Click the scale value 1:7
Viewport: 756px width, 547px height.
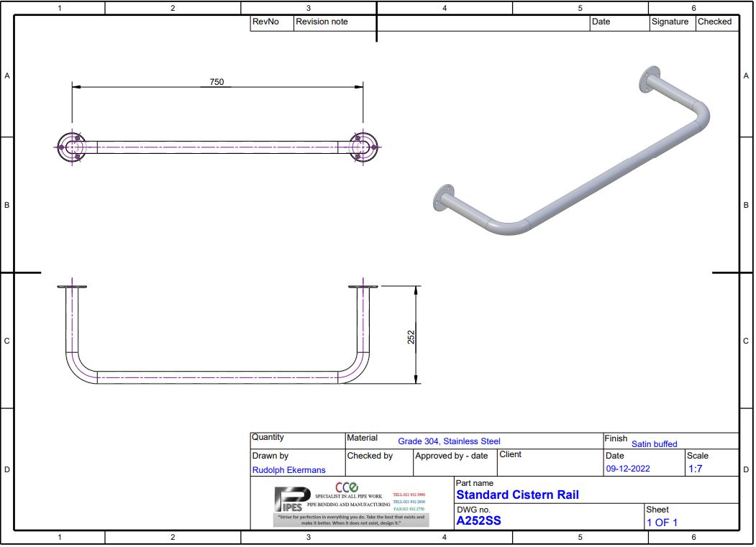click(696, 469)
